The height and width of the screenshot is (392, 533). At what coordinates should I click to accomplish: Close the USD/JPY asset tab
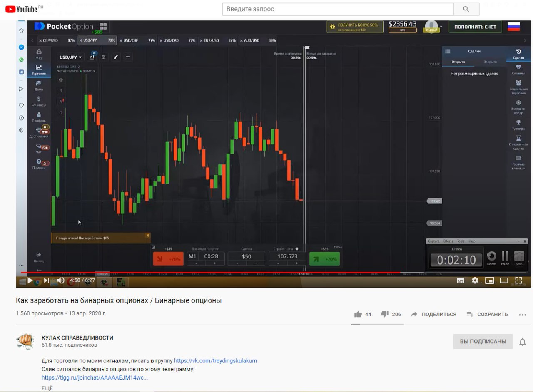tap(81, 41)
